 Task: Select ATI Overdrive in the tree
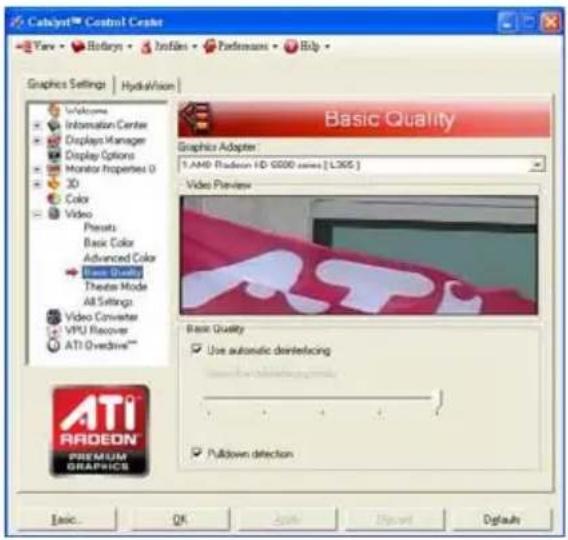101,346
